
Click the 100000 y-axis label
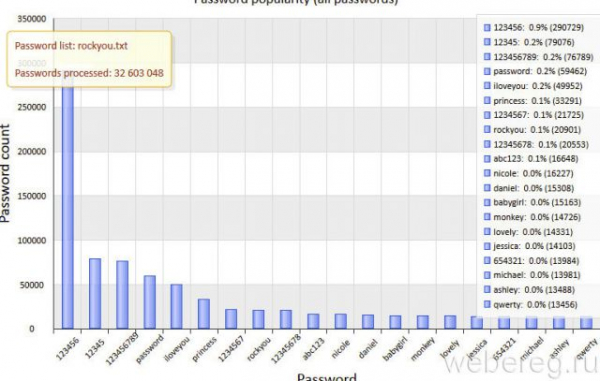(x=32, y=241)
